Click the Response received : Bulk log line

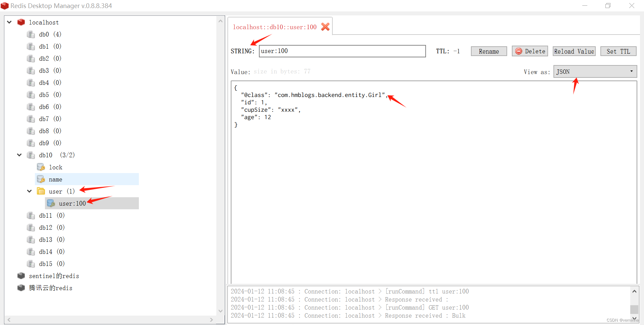click(x=348, y=316)
